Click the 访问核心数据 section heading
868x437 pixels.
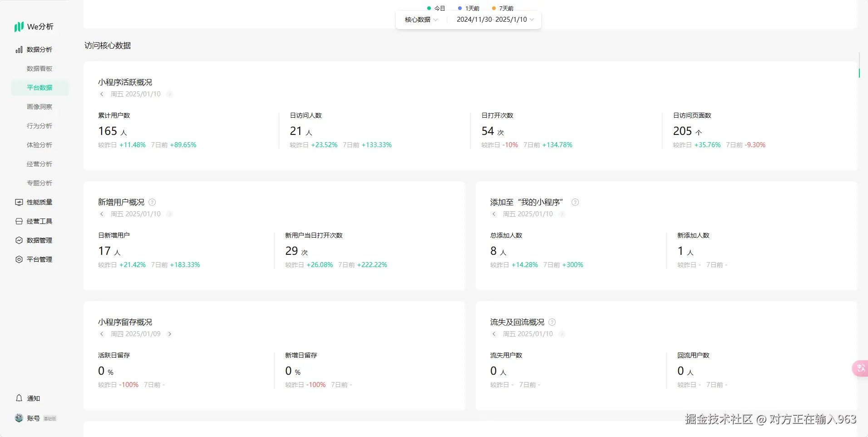(108, 45)
